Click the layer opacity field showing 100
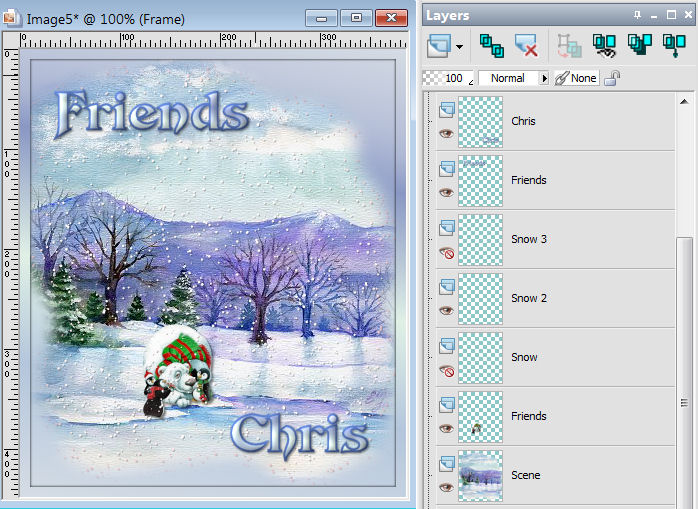Viewport: 698px width, 509px height. (x=453, y=78)
